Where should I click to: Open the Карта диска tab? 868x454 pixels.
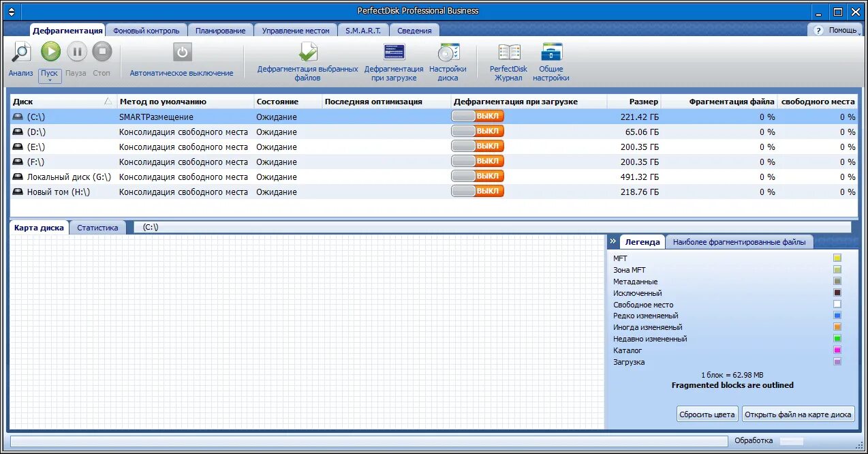click(40, 228)
